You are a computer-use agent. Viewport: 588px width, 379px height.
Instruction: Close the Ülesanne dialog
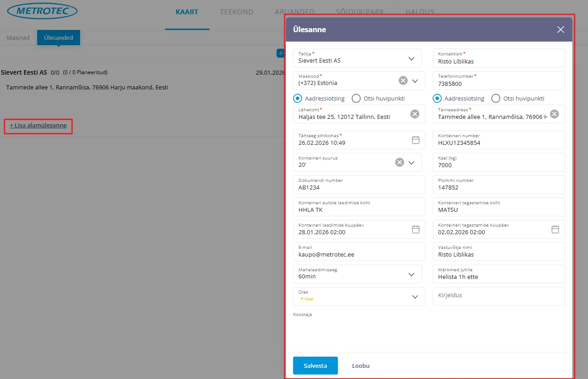point(560,30)
